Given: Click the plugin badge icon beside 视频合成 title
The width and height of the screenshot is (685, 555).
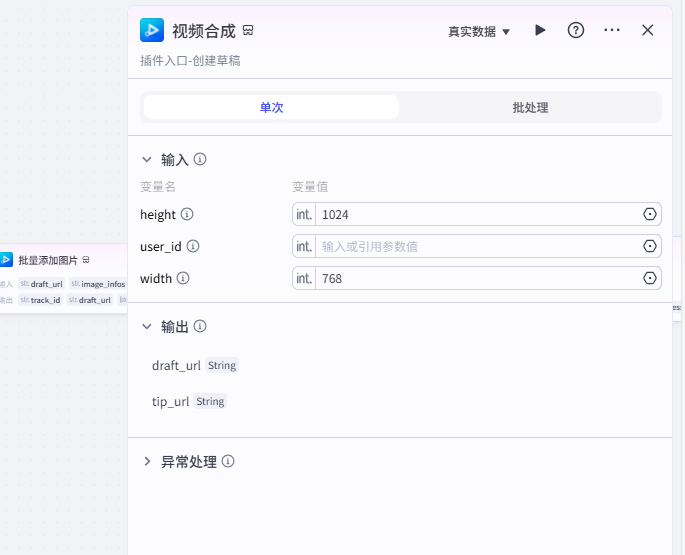Looking at the screenshot, I should [x=248, y=30].
